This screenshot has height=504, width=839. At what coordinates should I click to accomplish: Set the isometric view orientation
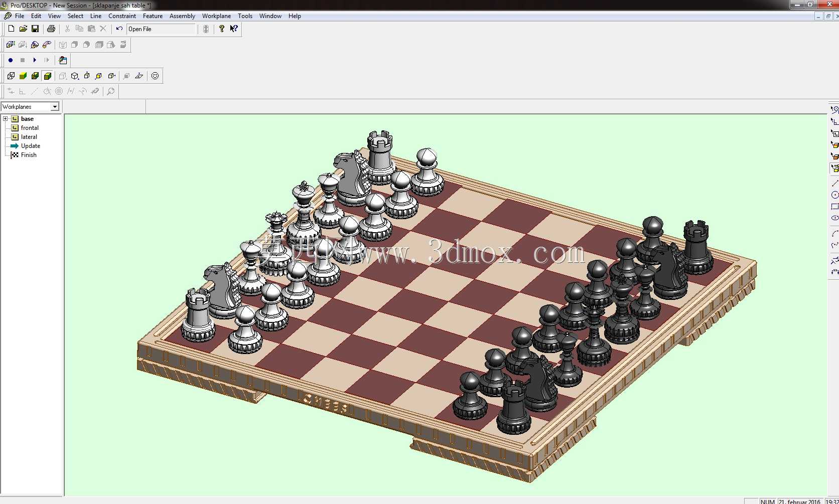[x=75, y=76]
